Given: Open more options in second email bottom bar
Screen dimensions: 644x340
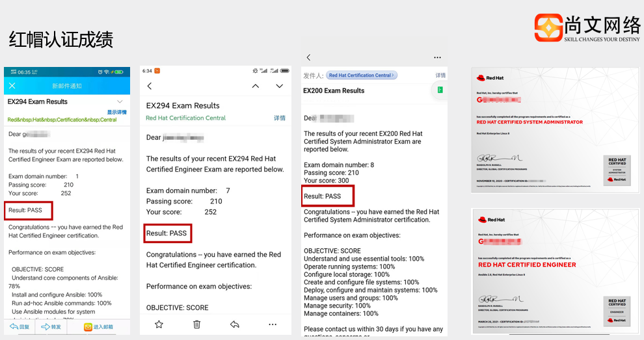Looking at the screenshot, I should (273, 324).
